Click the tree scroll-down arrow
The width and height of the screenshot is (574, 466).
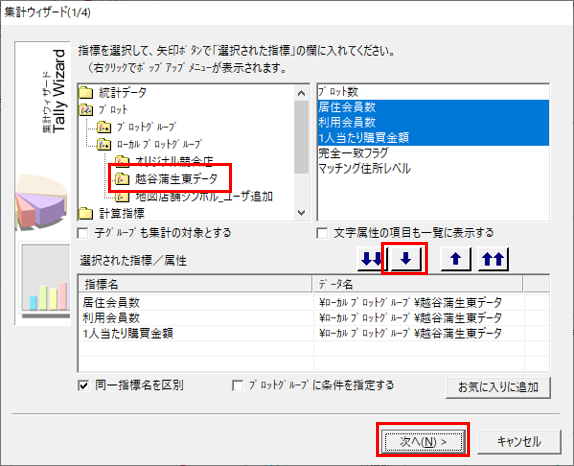302,213
